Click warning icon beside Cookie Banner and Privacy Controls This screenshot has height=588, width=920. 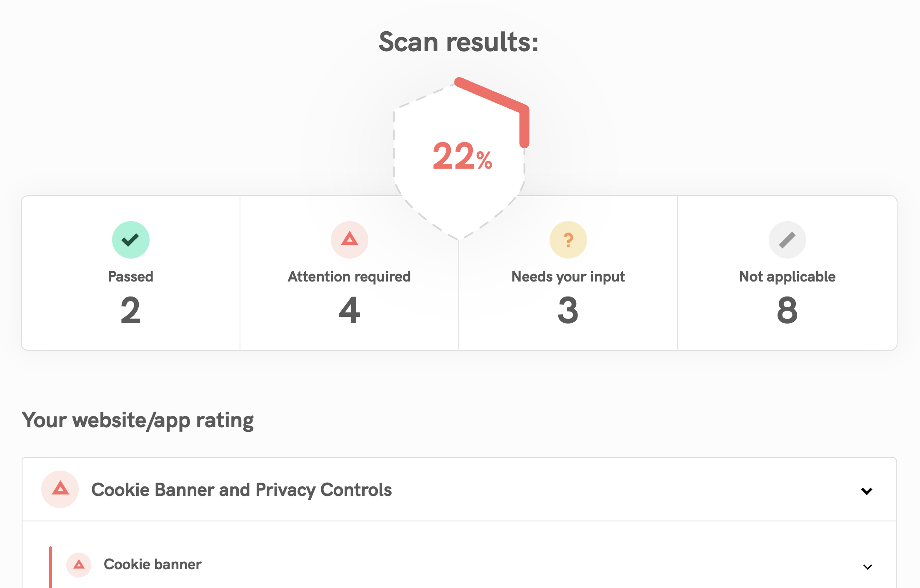point(60,489)
